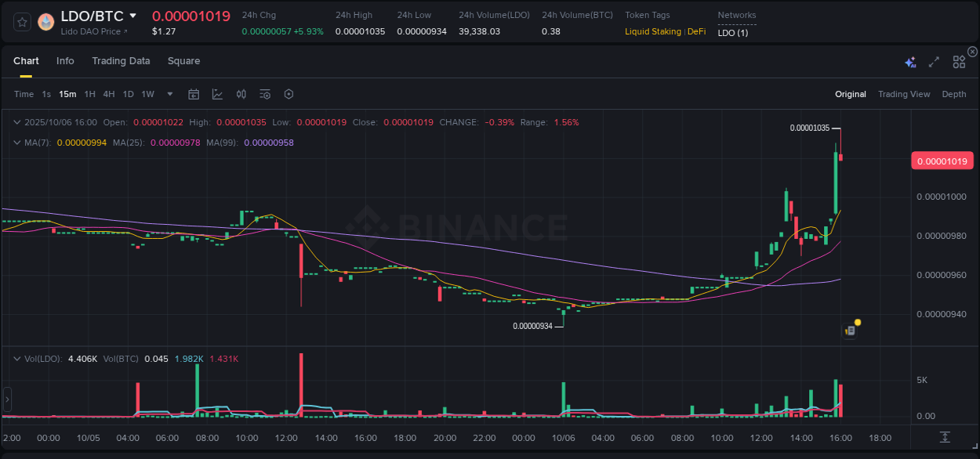Screen dimensions: 980x459
Task: Open the go-to-date calendar tool
Action: tap(194, 94)
